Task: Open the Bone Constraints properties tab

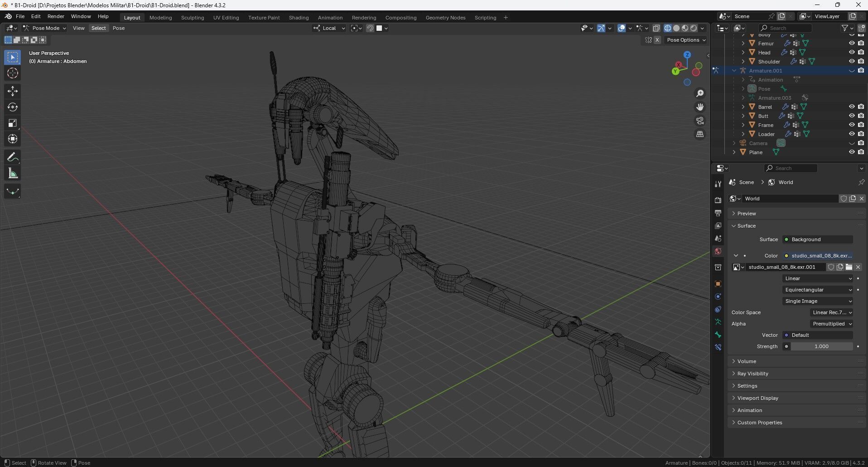Action: click(718, 347)
